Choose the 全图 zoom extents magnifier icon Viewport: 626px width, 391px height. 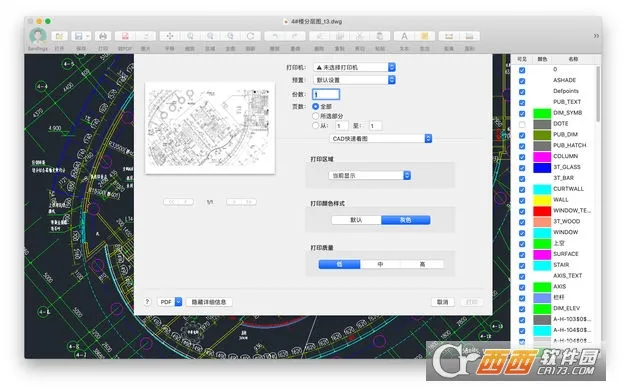coord(230,36)
